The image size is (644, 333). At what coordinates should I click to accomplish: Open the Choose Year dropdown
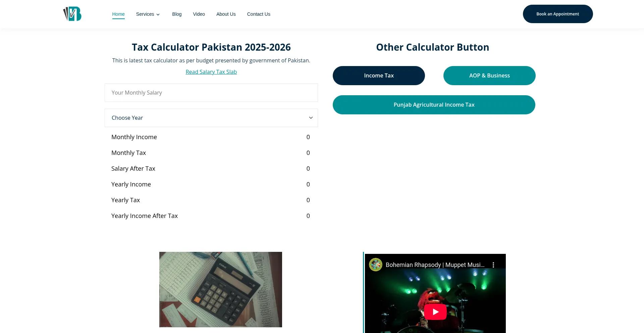[x=211, y=118]
